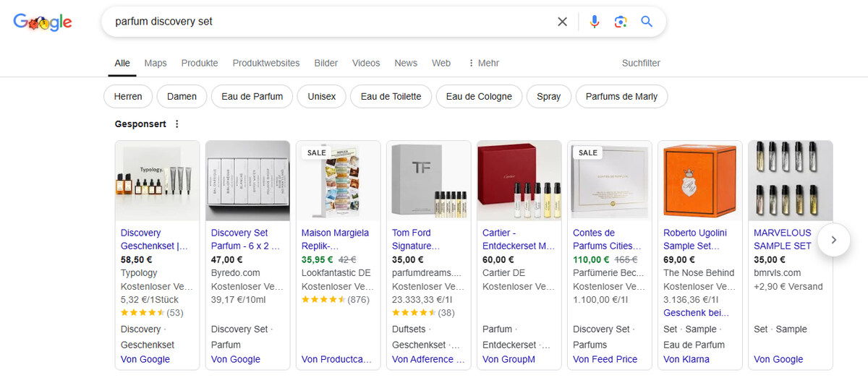Click bmrvls.com seller name

pyautogui.click(x=778, y=273)
